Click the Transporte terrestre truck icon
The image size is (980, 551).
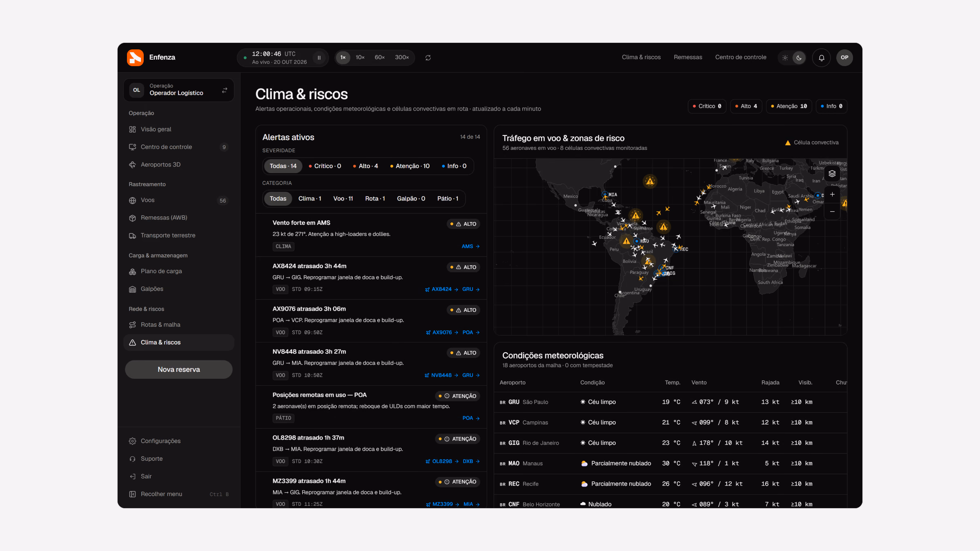pos(132,236)
